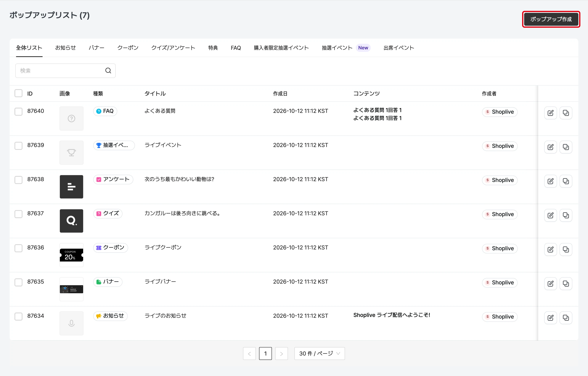Viewport: 588px width, 376px height.
Task: Open the 抽選イベント tab marked New
Action: click(346, 48)
